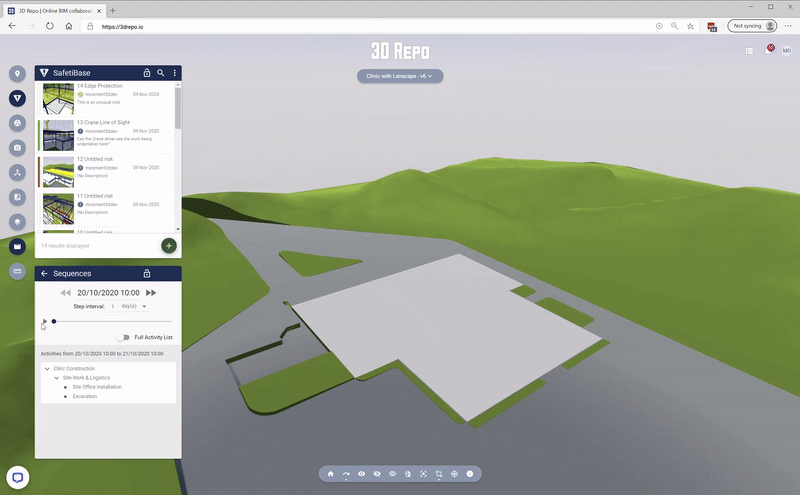The width and height of the screenshot is (800, 495).
Task: Click the browser address bar URL
Action: coord(122,27)
